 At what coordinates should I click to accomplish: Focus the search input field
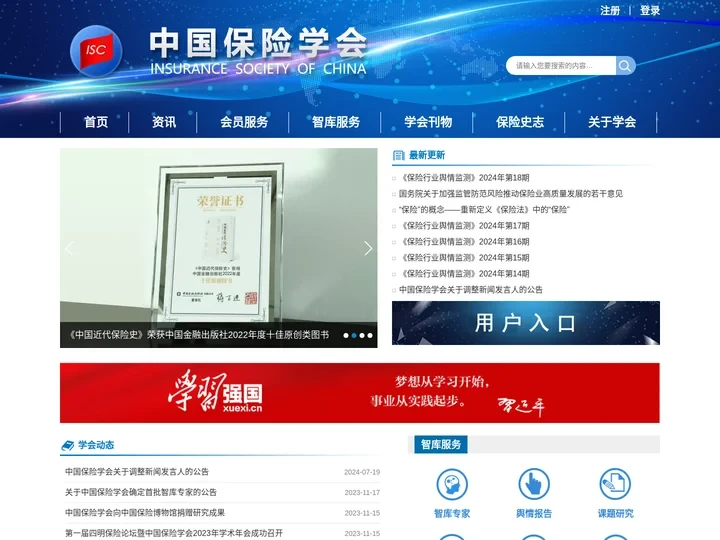[x=561, y=66]
